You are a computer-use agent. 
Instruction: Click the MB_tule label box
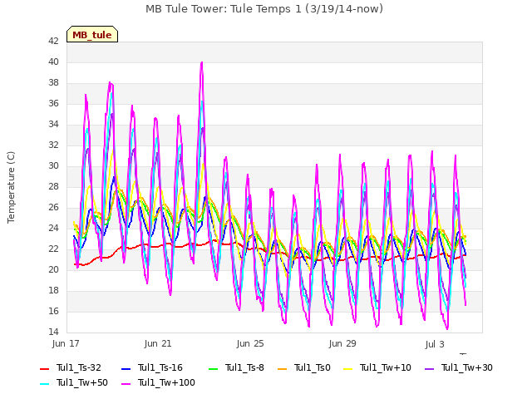[92, 34]
